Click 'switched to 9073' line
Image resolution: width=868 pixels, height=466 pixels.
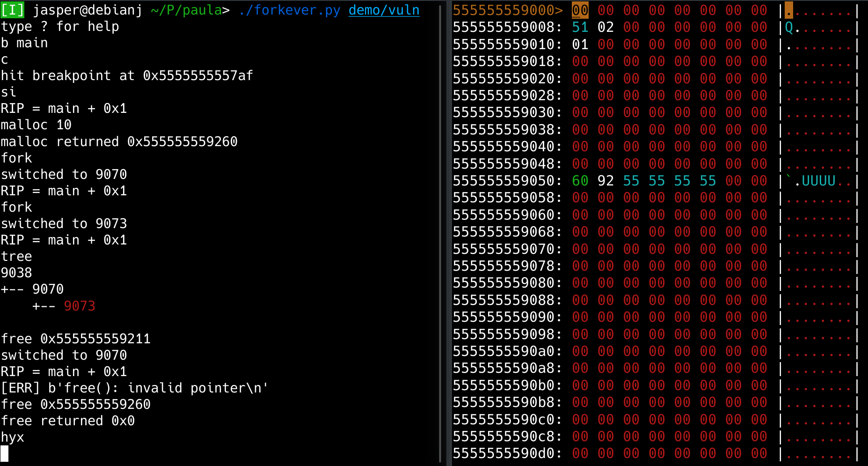pyautogui.click(x=64, y=223)
